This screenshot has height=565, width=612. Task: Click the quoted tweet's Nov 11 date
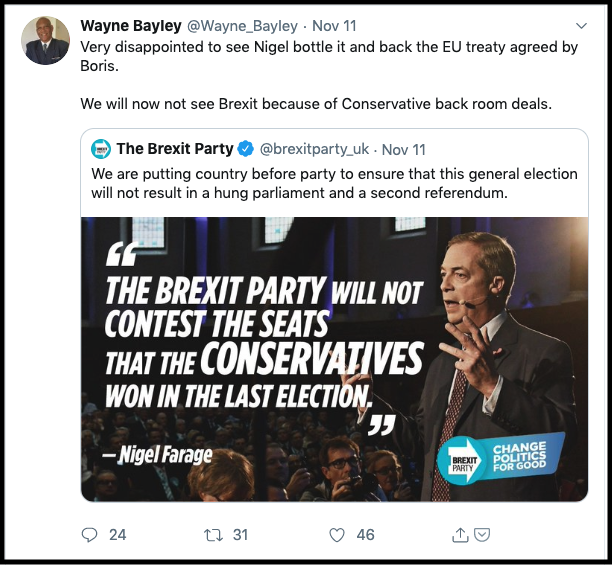[x=404, y=149]
